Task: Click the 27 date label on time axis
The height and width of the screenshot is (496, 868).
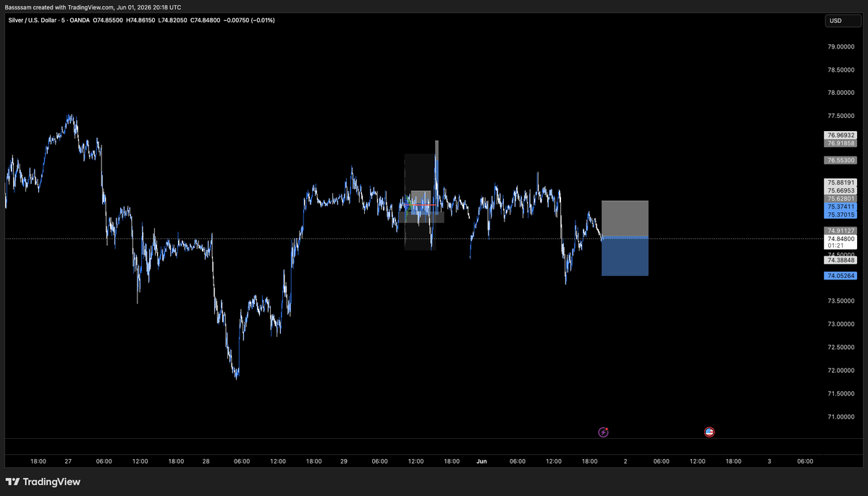Action: 68,461
